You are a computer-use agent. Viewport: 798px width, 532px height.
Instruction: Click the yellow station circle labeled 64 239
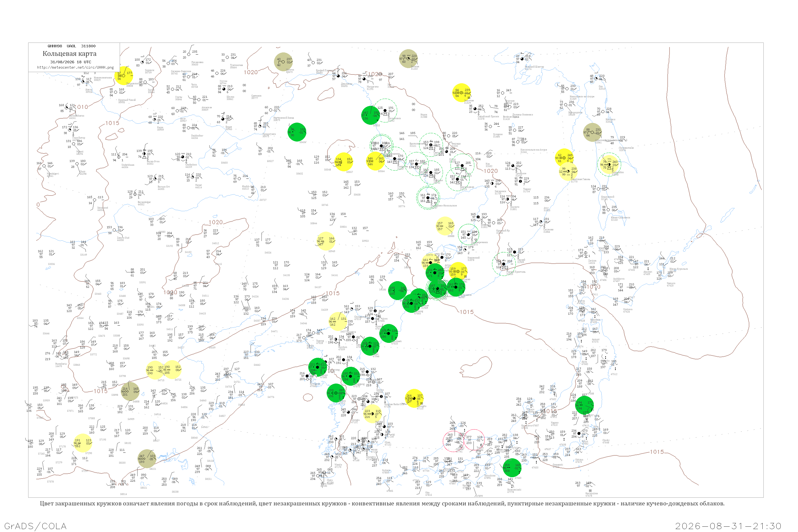[462, 93]
